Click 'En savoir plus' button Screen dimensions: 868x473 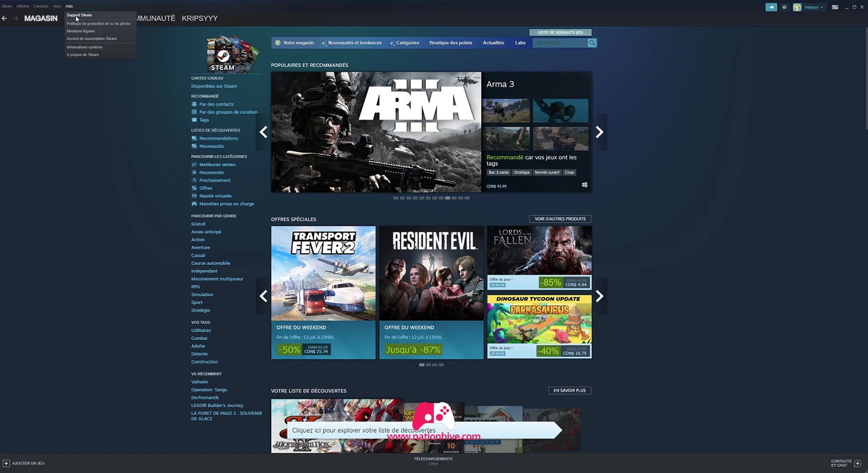pyautogui.click(x=570, y=390)
